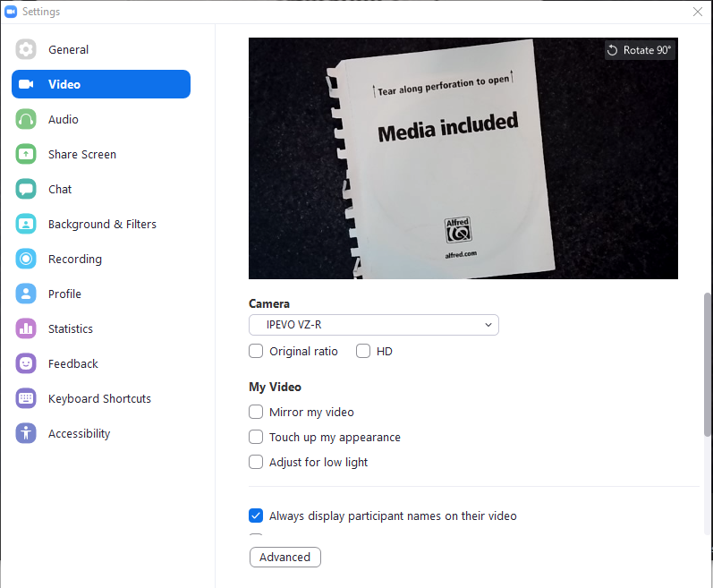Select the Statistics bar chart icon
Viewport: 713px width, 588px height.
26,329
